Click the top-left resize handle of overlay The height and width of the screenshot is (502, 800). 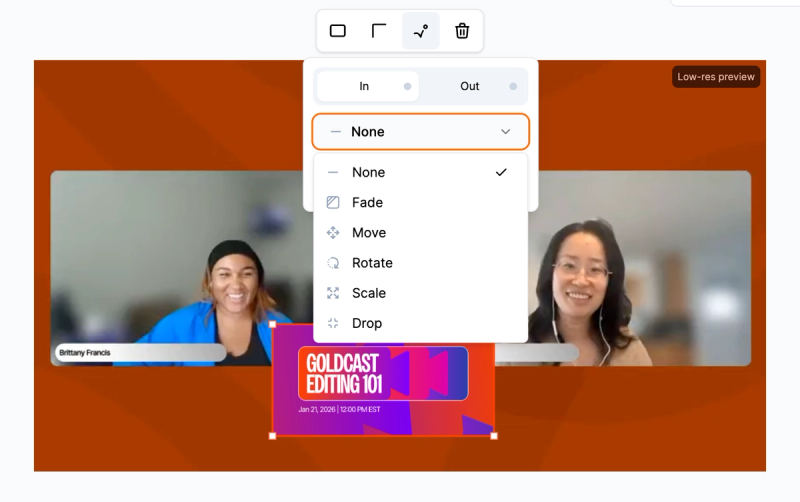pos(272,324)
